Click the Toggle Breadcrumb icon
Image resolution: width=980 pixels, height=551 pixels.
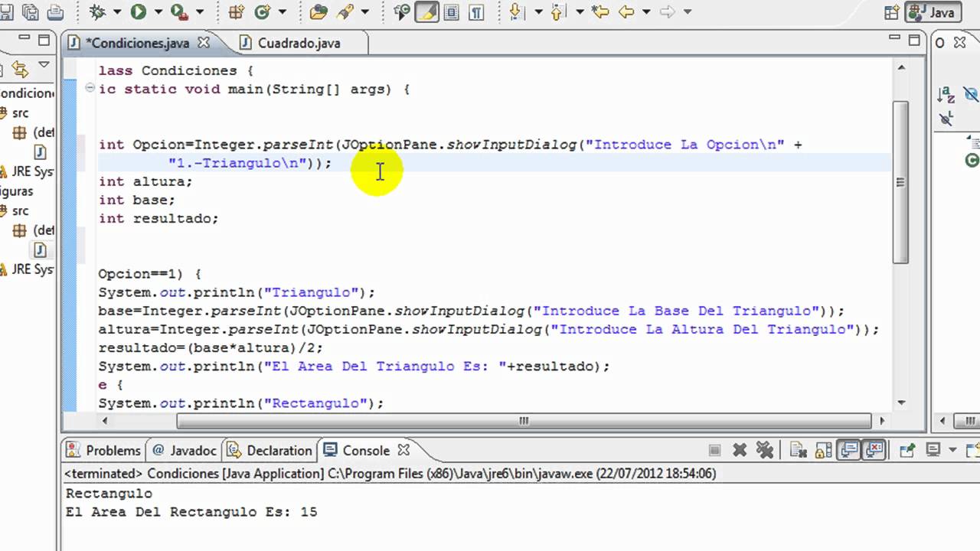click(402, 11)
